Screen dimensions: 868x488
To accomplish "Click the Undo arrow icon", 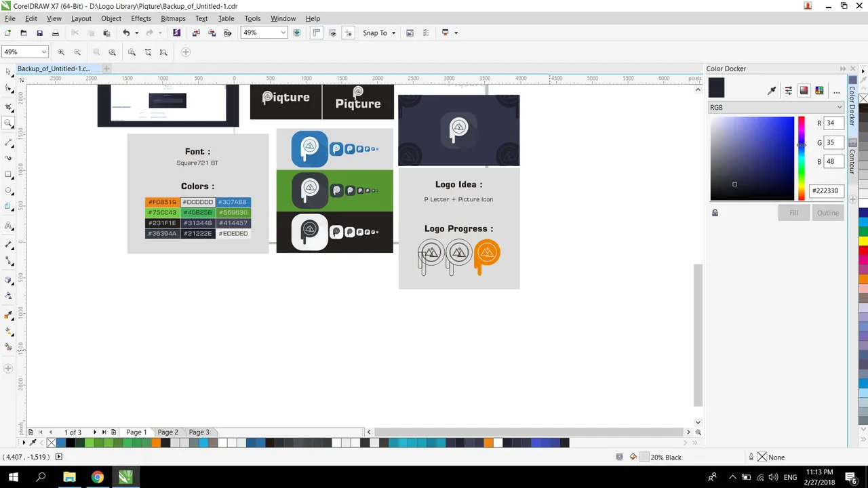I will [x=126, y=33].
